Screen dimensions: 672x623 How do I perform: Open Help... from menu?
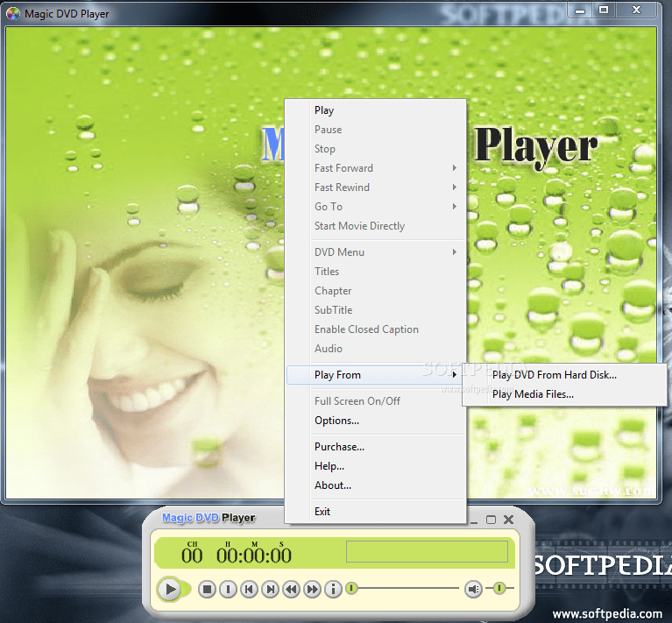pyautogui.click(x=376, y=466)
